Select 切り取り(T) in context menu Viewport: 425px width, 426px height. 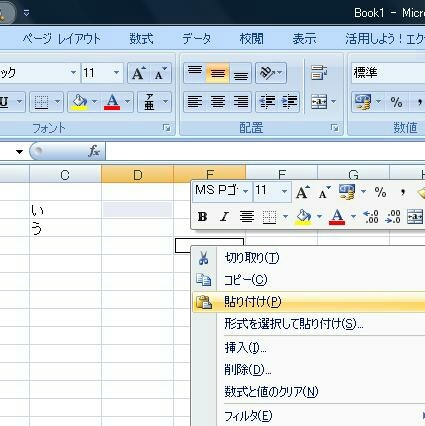pyautogui.click(x=309, y=258)
